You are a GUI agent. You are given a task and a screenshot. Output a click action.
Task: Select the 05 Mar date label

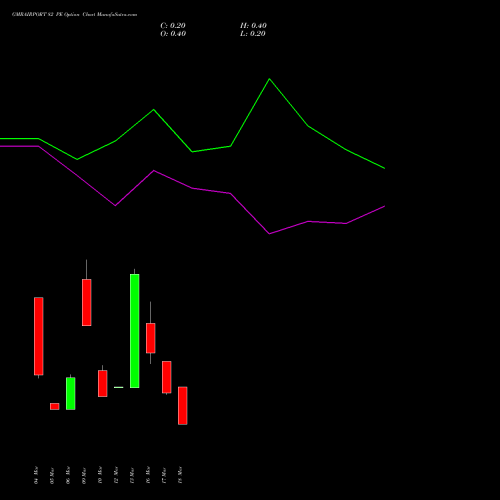[x=52, y=475]
